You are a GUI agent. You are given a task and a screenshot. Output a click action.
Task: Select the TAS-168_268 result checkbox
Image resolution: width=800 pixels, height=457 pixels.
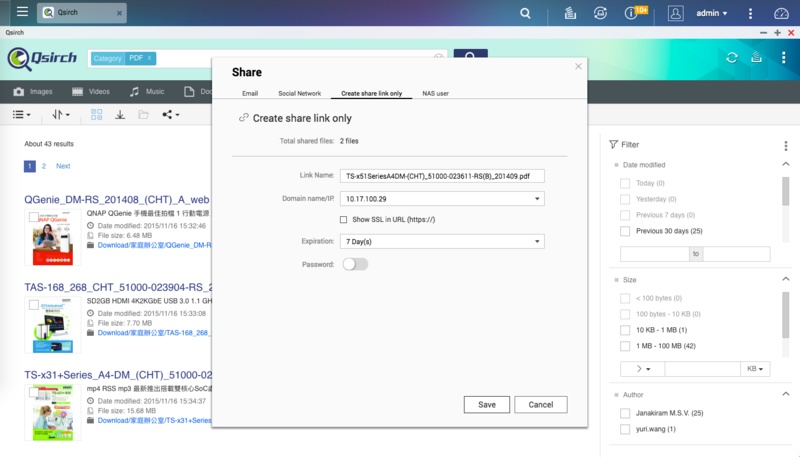pos(34,305)
